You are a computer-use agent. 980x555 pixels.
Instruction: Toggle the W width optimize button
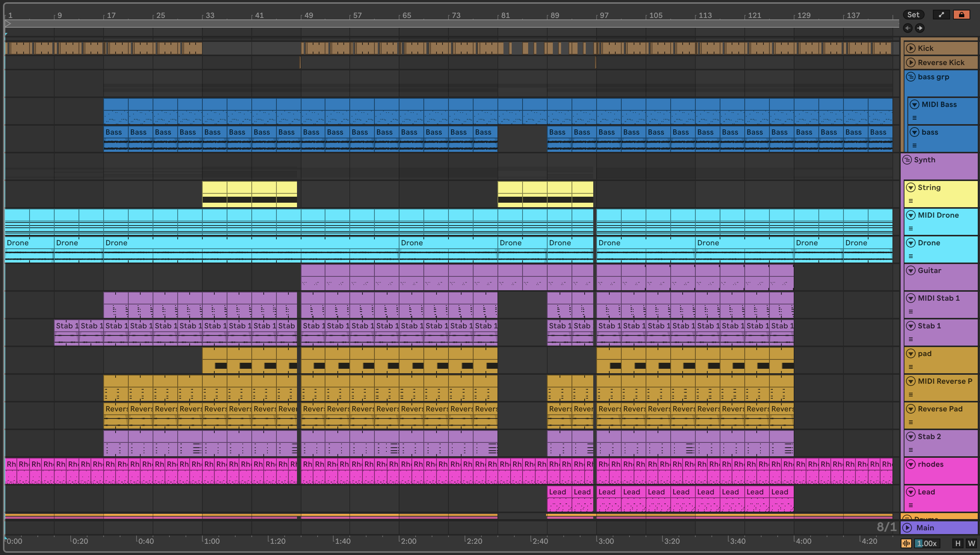[x=971, y=543]
